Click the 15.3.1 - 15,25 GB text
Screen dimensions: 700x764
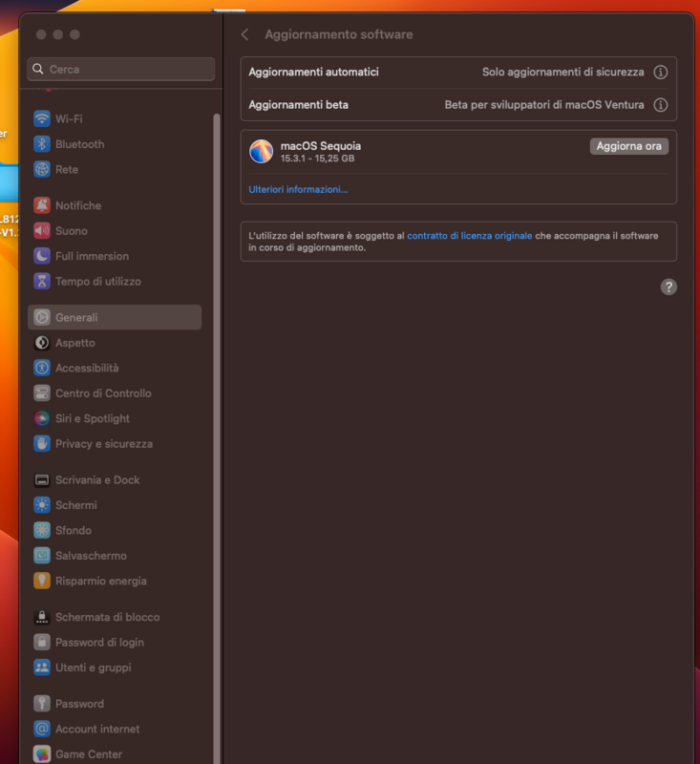coord(317,159)
